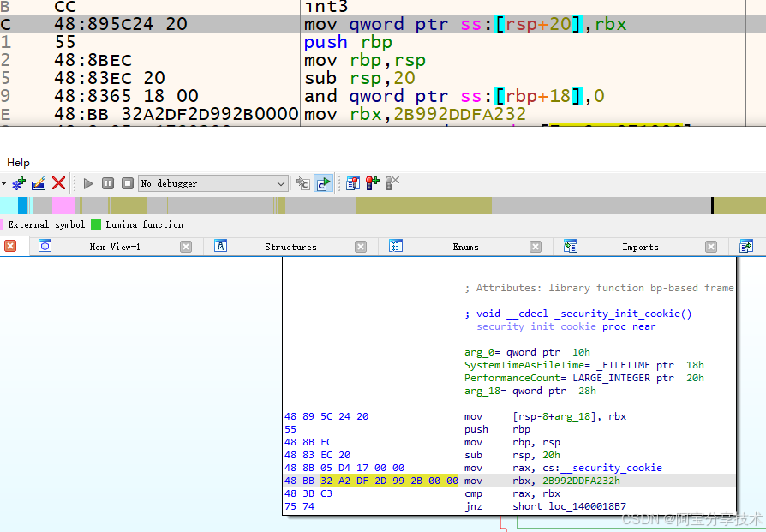This screenshot has width=766, height=532.
Task: Click the red X delete icon
Action: [58, 183]
